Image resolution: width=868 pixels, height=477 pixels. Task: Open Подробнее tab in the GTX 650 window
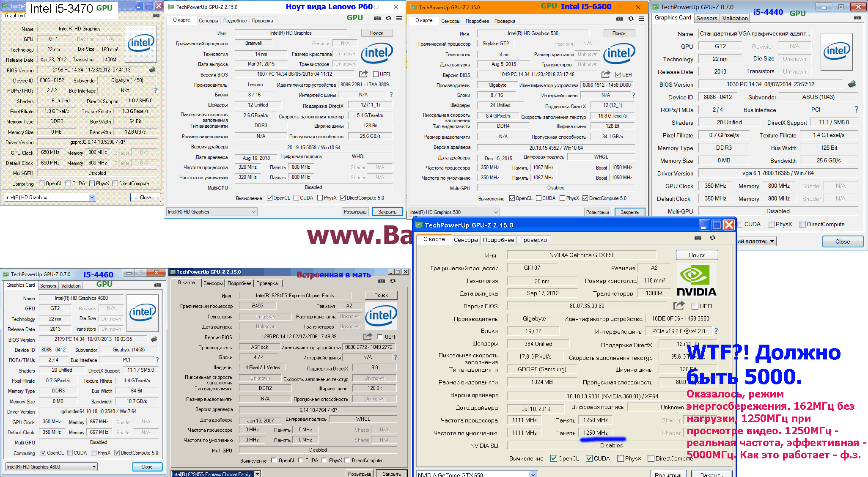498,240
